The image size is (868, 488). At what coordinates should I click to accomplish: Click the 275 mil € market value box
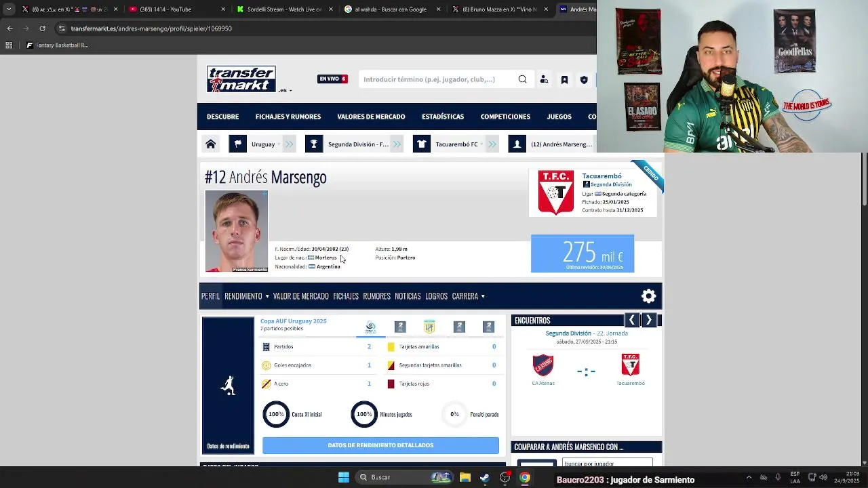point(583,253)
